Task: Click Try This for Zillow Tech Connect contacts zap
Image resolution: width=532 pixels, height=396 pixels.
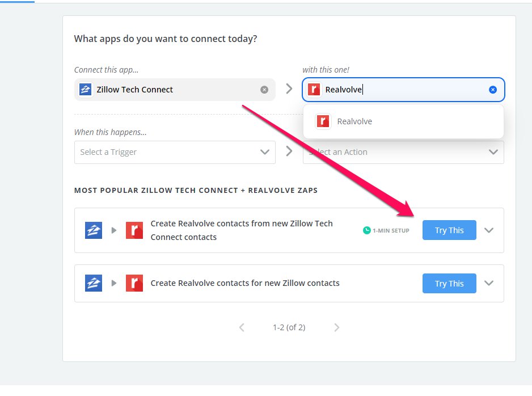Action: pos(449,230)
